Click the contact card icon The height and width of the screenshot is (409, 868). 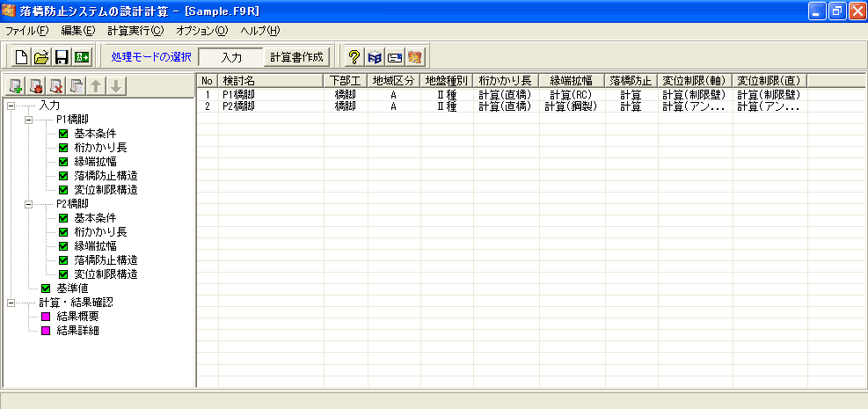pos(395,57)
